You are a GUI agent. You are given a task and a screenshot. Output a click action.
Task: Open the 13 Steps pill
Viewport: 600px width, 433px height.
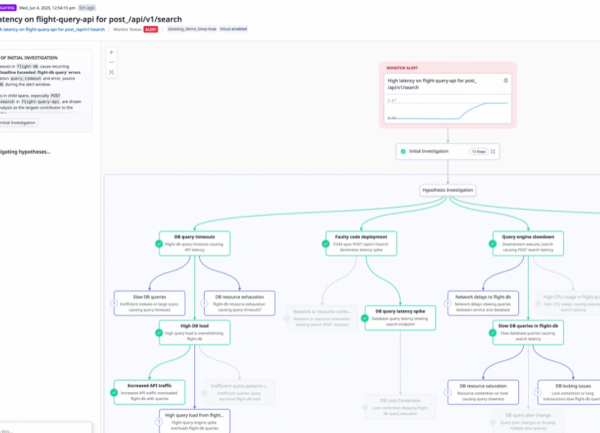tap(478, 151)
